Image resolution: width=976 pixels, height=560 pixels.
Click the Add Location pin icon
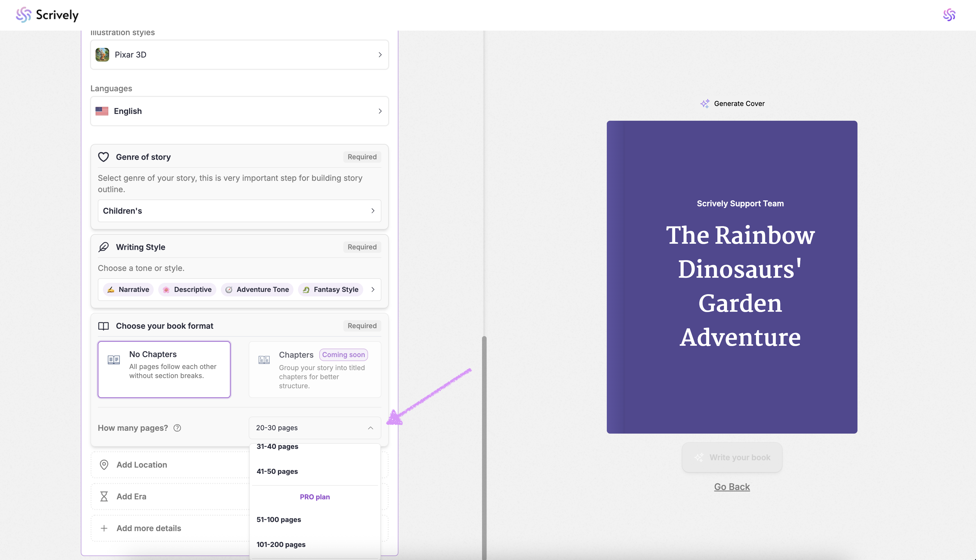tap(104, 464)
